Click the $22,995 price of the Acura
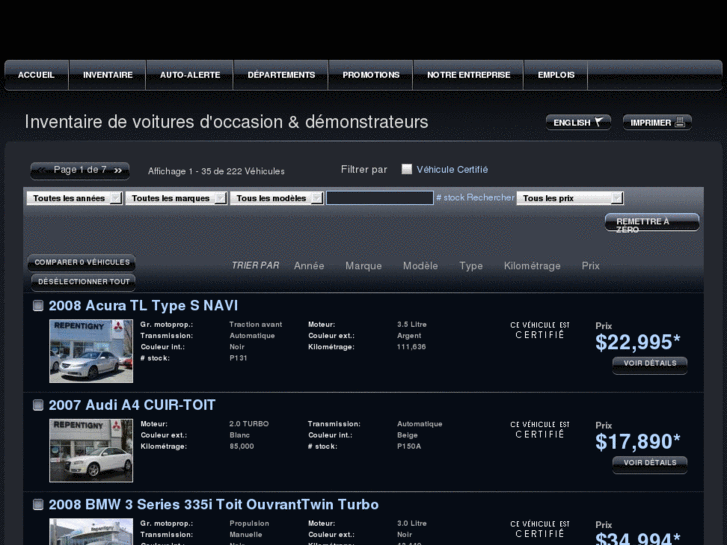This screenshot has width=727, height=545. click(638, 342)
